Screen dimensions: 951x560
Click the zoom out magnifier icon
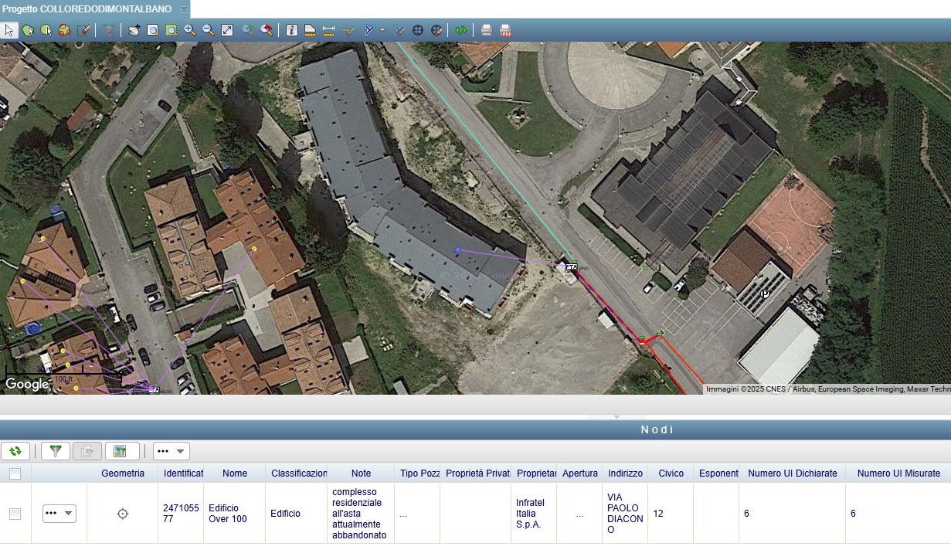pyautogui.click(x=208, y=30)
